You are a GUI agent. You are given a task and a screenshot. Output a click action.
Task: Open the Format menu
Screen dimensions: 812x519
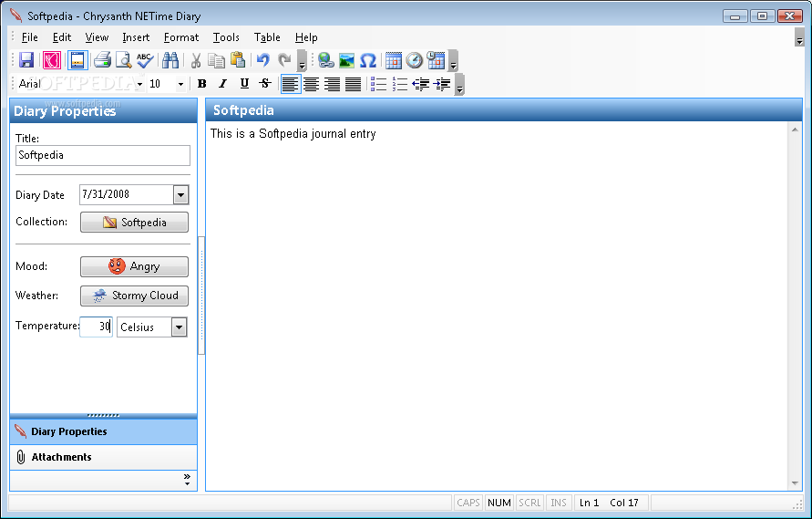[x=181, y=37]
